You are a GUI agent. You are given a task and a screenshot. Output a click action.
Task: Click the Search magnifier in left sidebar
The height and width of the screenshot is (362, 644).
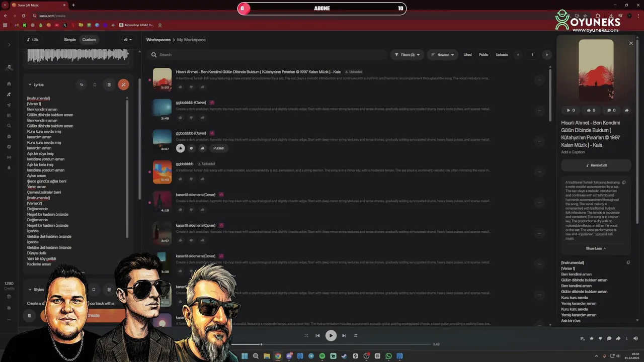[x=9, y=126]
